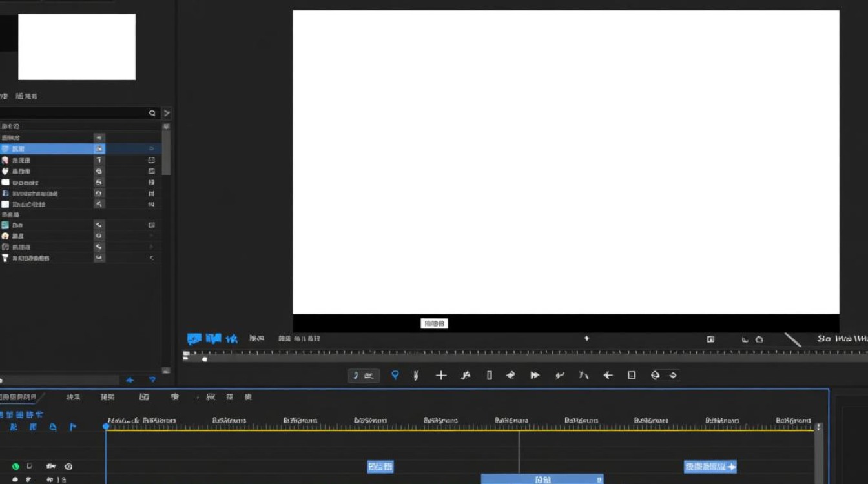Click the tall narrow rectangle icon in the transport controls
This screenshot has width=868, height=484.
click(x=490, y=375)
